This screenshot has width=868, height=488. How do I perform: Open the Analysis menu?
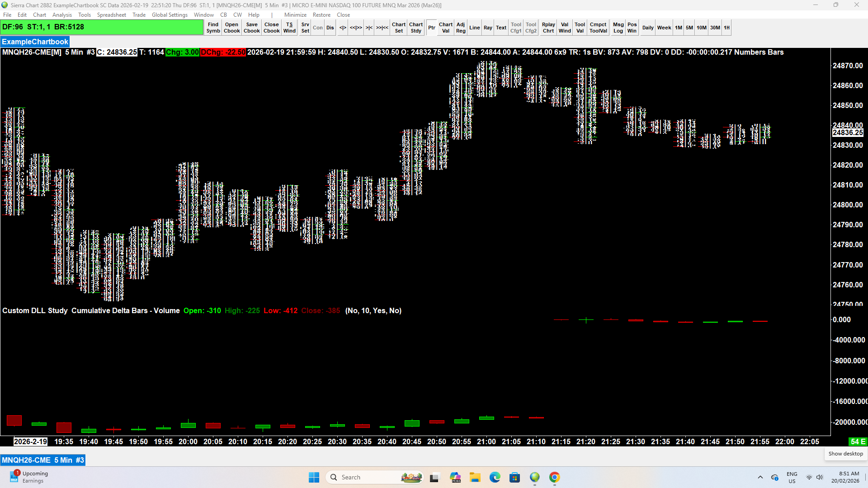click(x=62, y=15)
